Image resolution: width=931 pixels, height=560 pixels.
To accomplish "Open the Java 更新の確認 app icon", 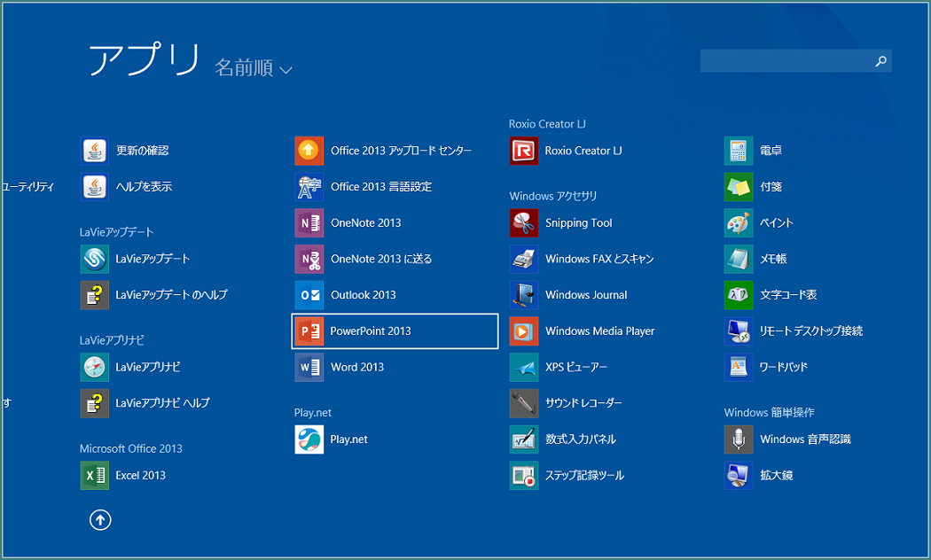I will coord(94,151).
